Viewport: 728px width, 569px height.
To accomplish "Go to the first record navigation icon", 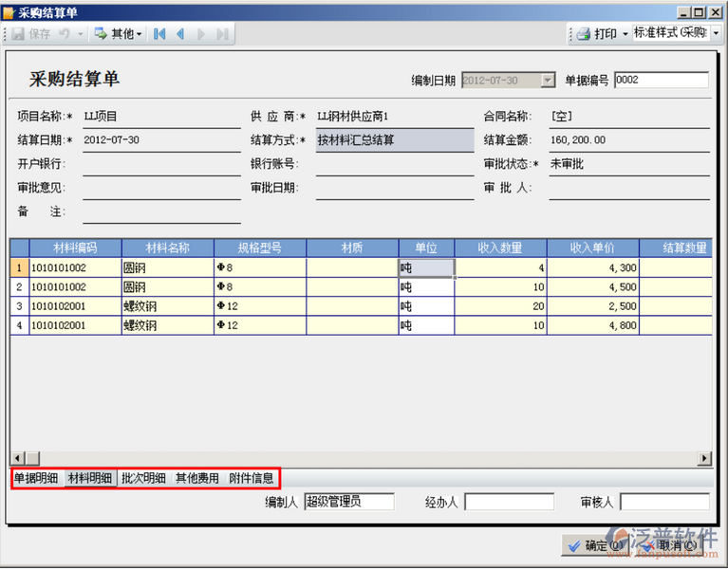I will (159, 34).
